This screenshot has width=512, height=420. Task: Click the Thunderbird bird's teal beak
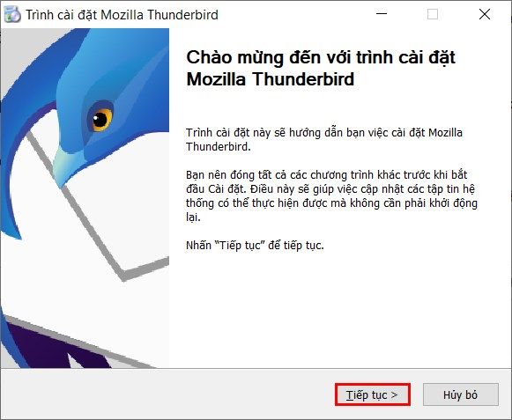point(63,166)
